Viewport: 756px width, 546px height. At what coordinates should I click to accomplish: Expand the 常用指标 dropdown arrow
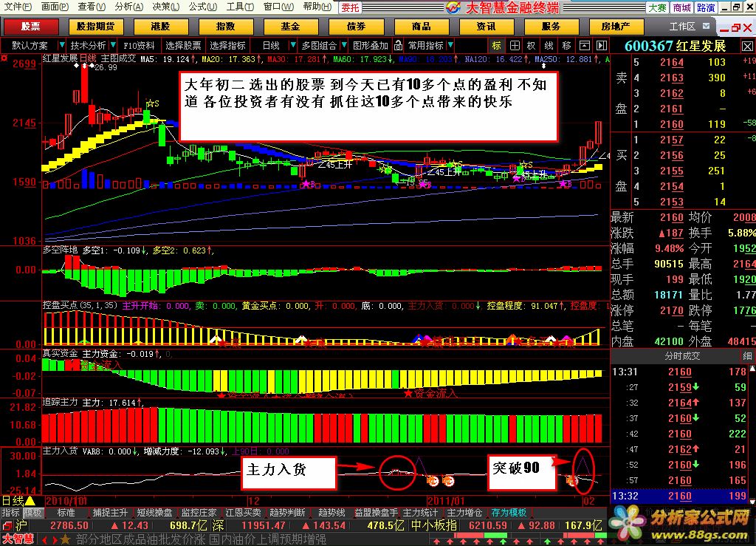coord(450,45)
